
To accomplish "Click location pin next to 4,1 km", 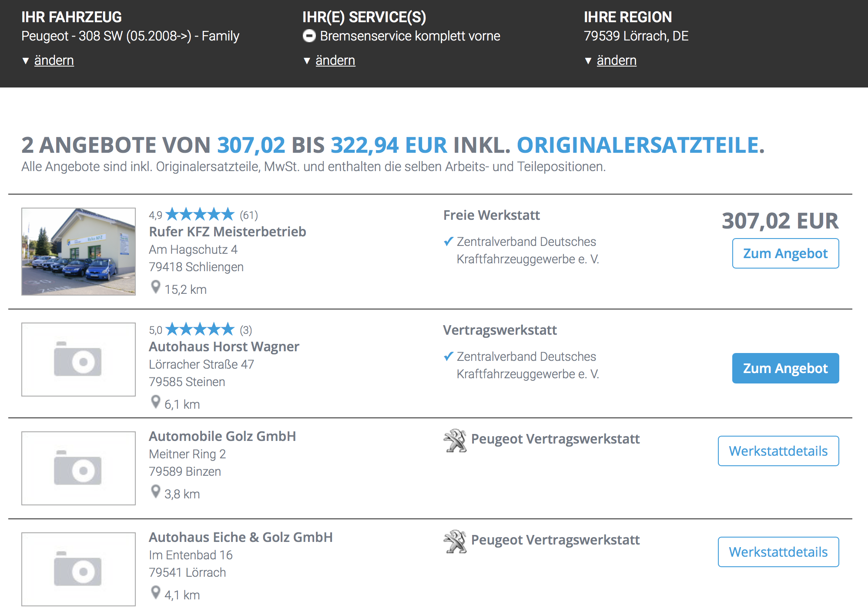I will pos(155,593).
